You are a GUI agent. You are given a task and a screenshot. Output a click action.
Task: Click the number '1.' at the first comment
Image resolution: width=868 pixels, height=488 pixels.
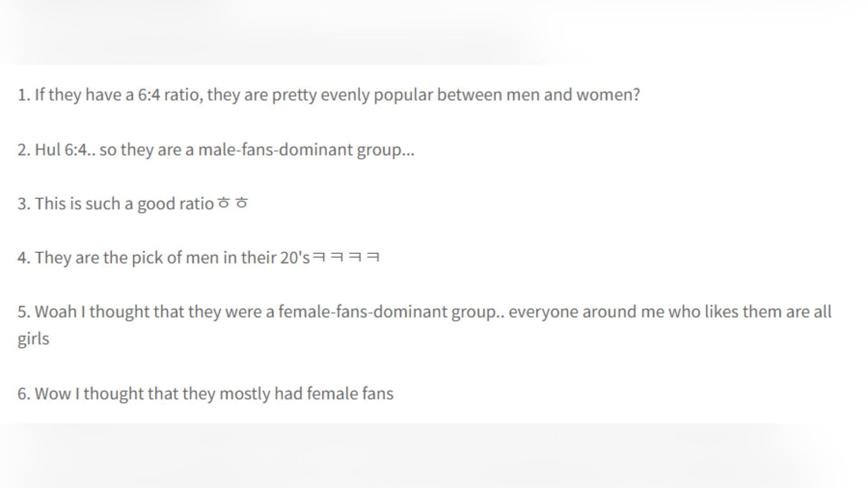coord(24,95)
